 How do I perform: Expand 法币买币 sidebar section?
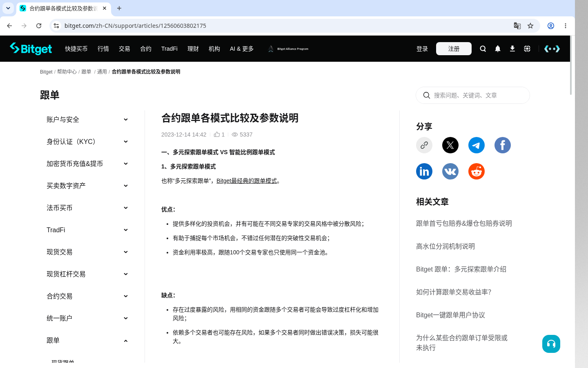(x=87, y=208)
